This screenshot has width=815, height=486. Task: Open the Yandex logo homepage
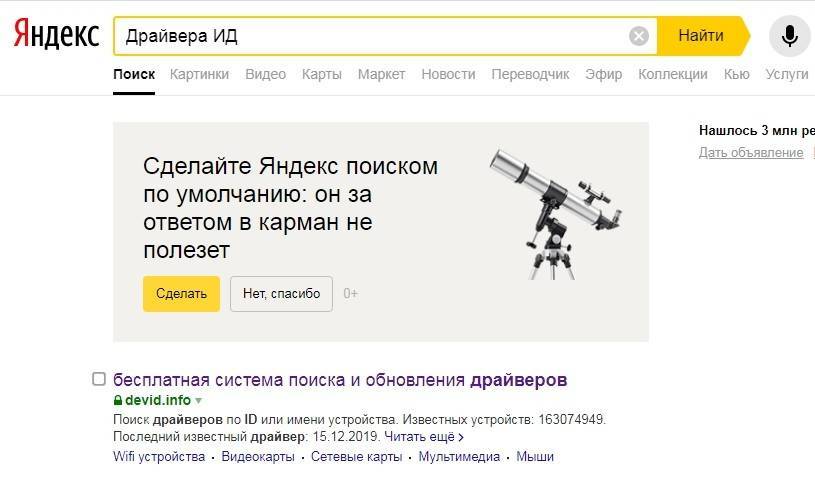pyautogui.click(x=56, y=34)
